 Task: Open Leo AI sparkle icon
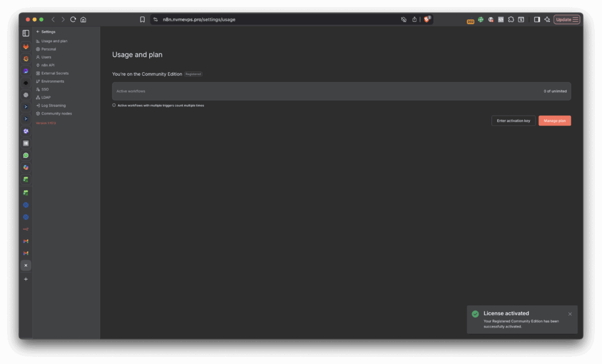pyautogui.click(x=547, y=19)
